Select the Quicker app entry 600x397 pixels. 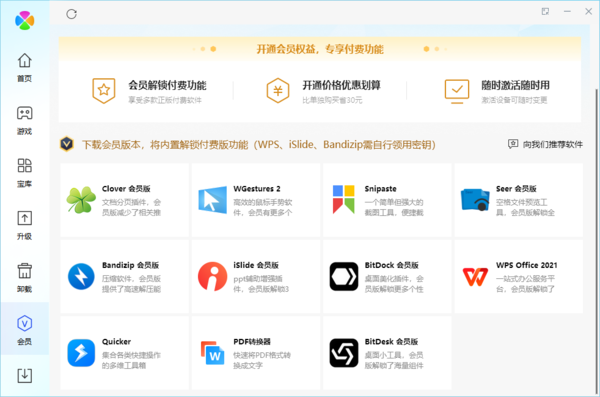[124, 353]
